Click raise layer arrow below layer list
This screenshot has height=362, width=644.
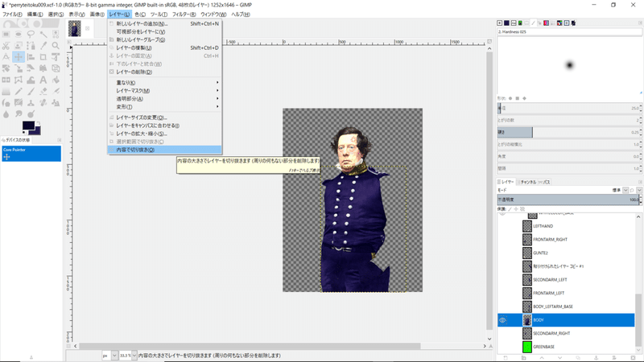pyautogui.click(x=542, y=358)
